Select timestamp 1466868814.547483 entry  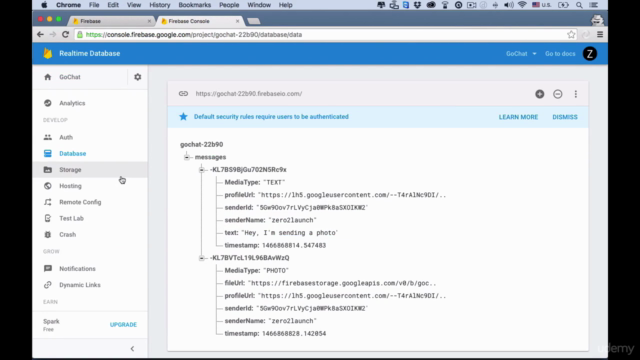tap(275, 245)
